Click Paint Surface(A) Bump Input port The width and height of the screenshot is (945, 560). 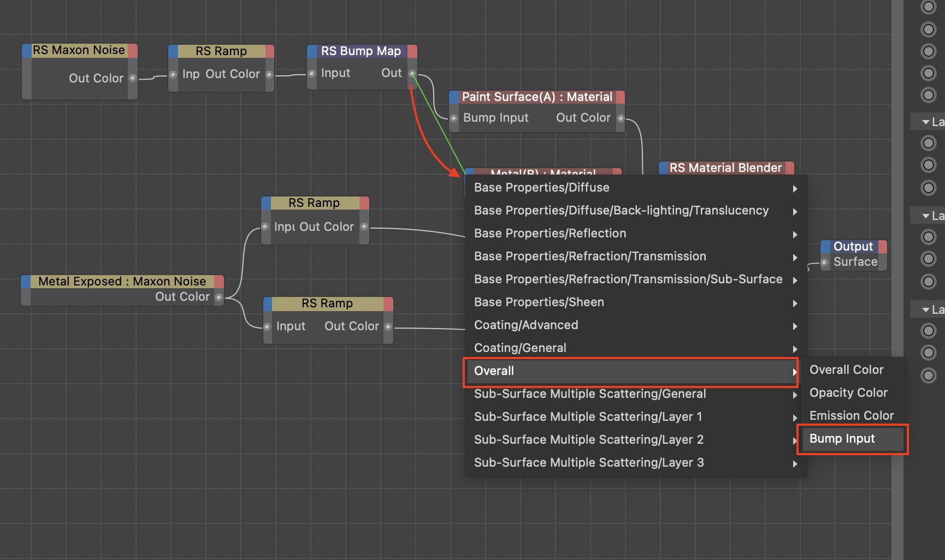click(453, 118)
